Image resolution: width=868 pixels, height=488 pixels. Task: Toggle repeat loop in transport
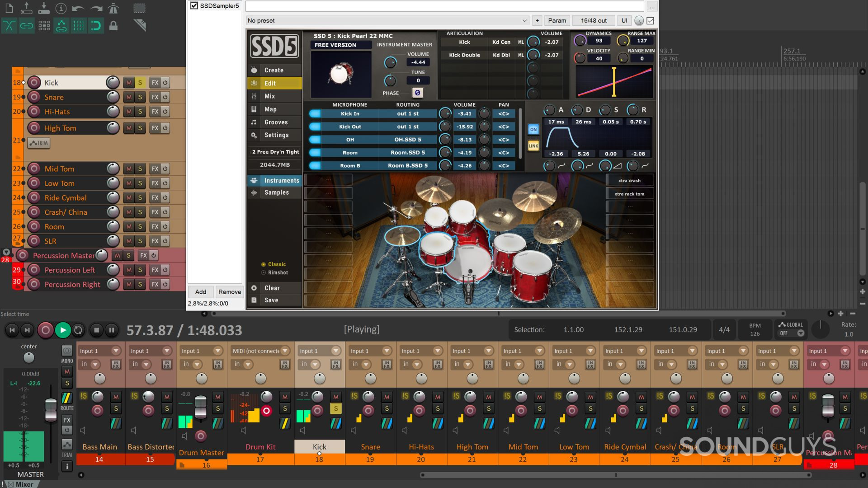[78, 330]
